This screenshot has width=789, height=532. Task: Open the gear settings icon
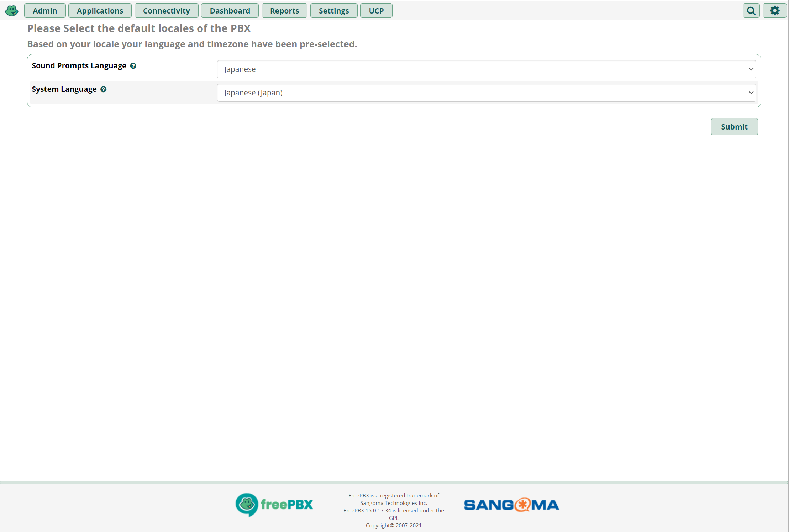(774, 11)
